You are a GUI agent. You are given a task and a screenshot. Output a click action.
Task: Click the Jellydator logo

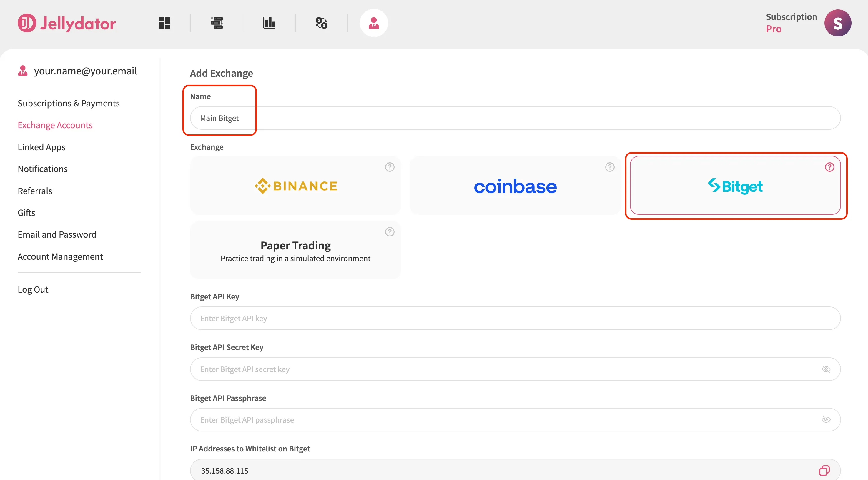point(66,23)
